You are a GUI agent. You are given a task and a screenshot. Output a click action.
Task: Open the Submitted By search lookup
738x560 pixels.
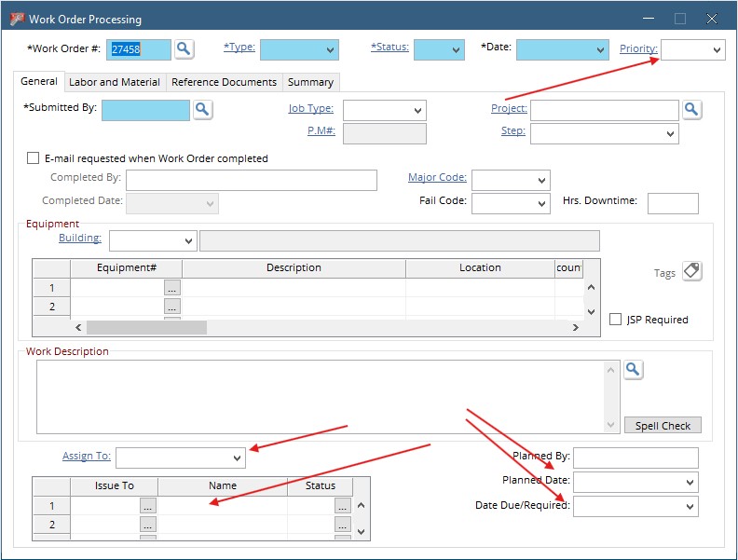(202, 110)
